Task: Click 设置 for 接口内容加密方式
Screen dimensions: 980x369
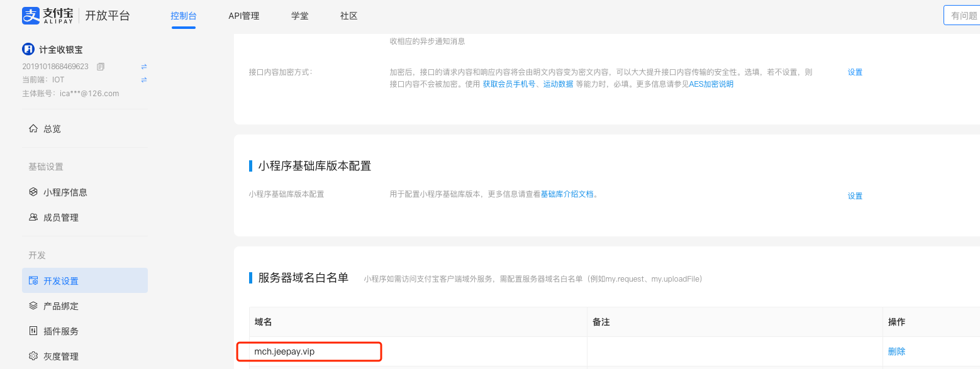Action: coord(855,72)
